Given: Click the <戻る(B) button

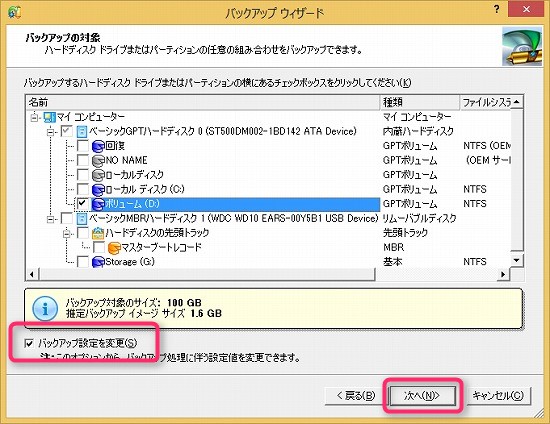Looking at the screenshot, I should pyautogui.click(x=355, y=396).
